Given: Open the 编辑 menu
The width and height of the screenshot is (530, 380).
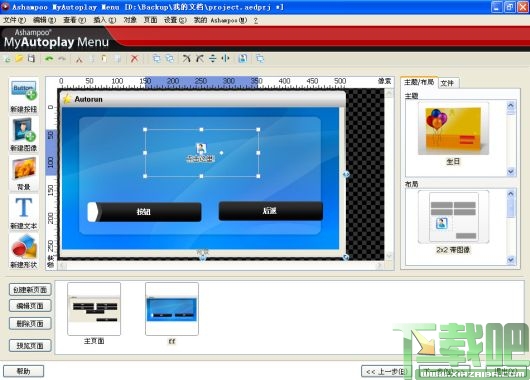Looking at the screenshot, I should tap(44, 20).
